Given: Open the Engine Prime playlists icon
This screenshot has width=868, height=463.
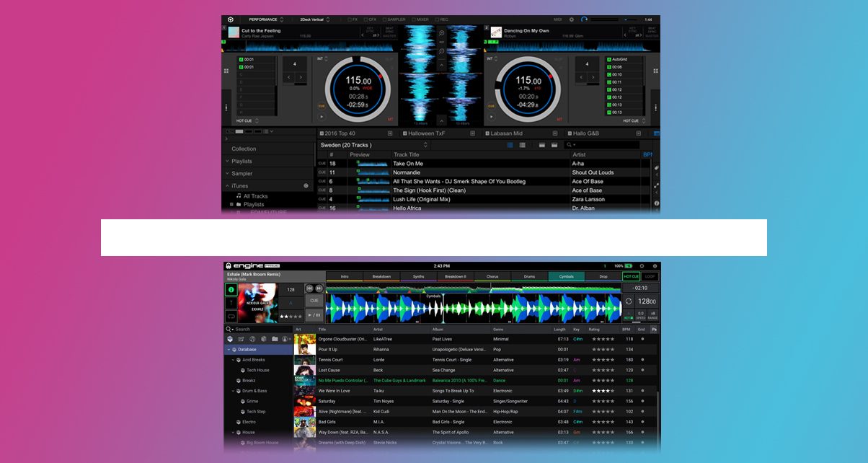Looking at the screenshot, I should point(242,339).
